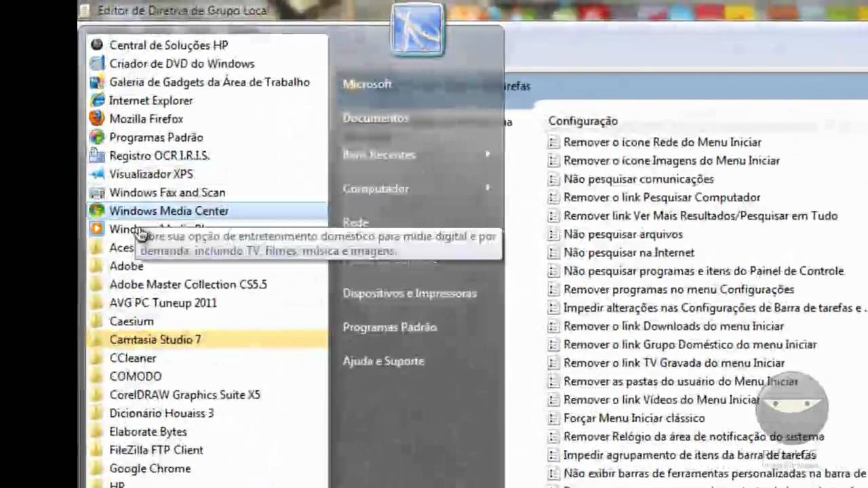The width and height of the screenshot is (868, 488).
Task: Select policy Impedir alterações nas Configurações de Barra
Action: [x=715, y=308]
